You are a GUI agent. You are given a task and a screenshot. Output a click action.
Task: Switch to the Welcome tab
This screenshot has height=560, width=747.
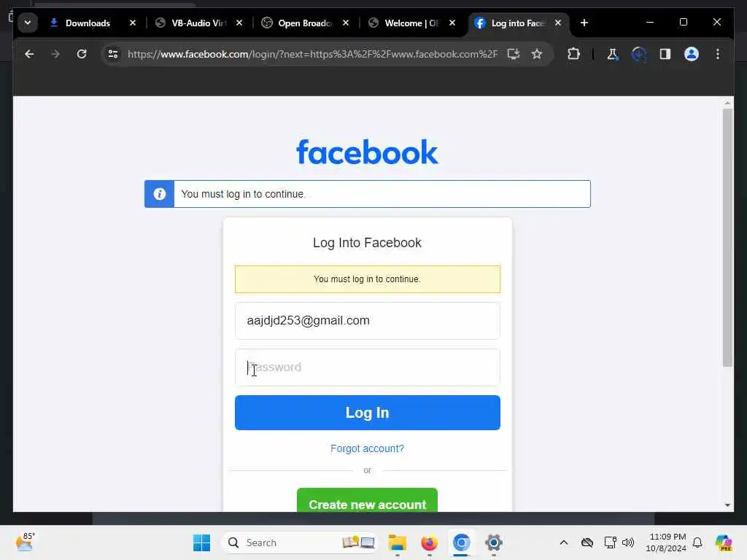[412, 23]
